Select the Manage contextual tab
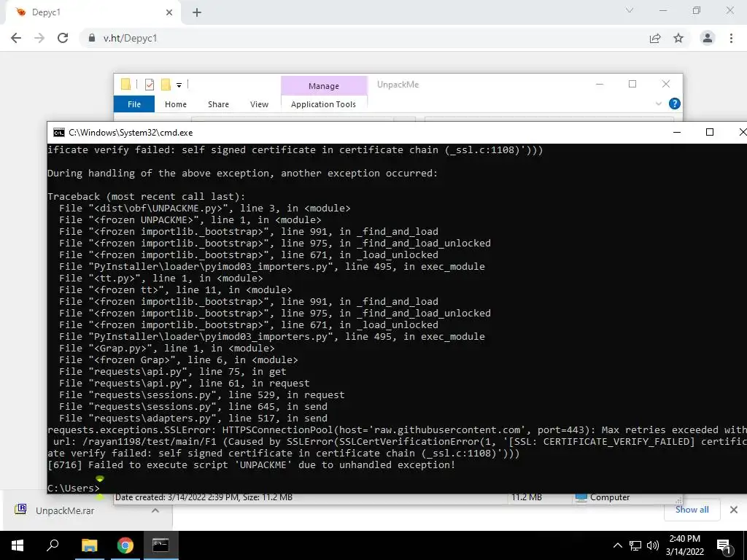The width and height of the screenshot is (747, 560). (x=324, y=86)
